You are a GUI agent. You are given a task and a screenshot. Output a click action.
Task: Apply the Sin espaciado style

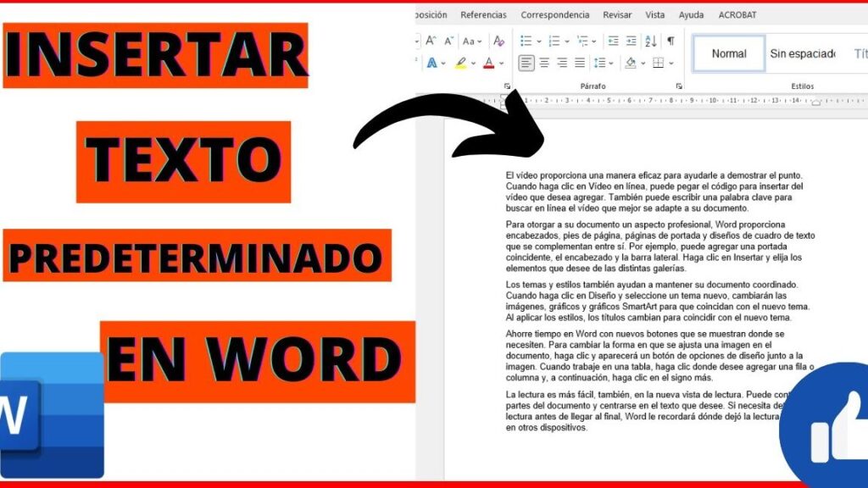pyautogui.click(x=802, y=53)
